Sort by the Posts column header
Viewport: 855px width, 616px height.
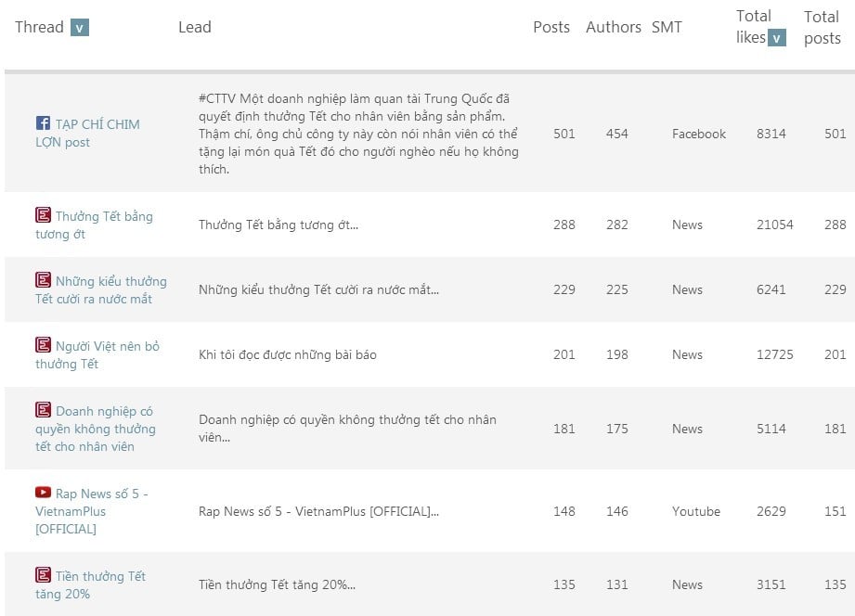551,27
